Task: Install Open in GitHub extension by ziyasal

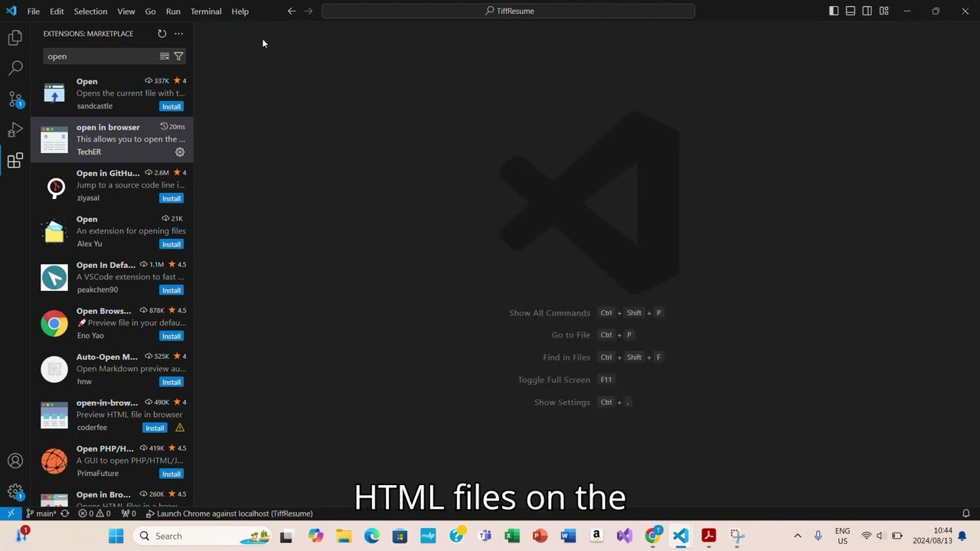Action: pos(171,198)
